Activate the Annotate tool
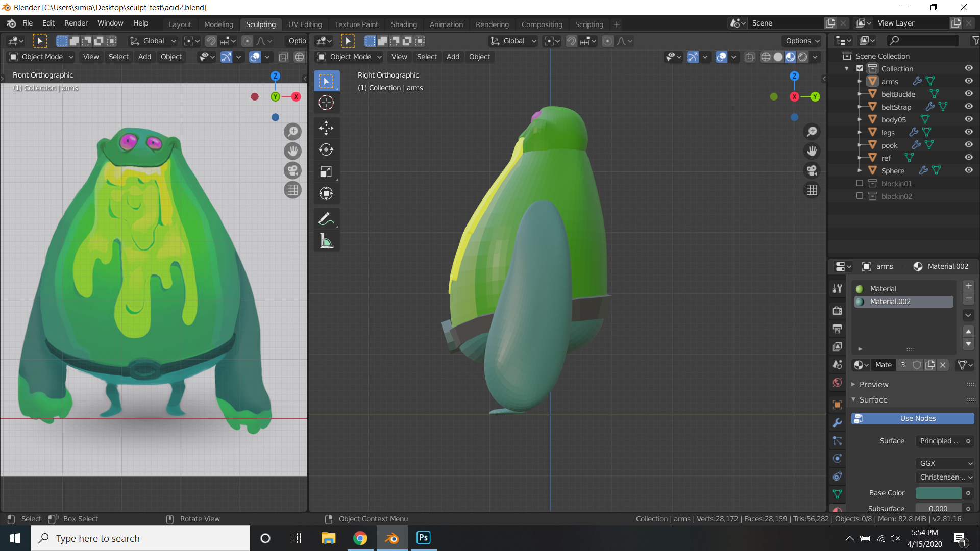 [326, 218]
